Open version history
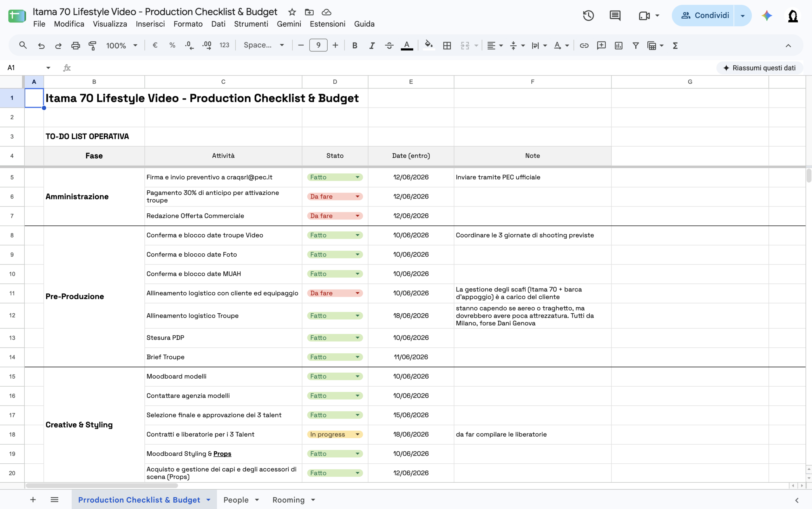Image resolution: width=812 pixels, height=509 pixels. point(588,16)
